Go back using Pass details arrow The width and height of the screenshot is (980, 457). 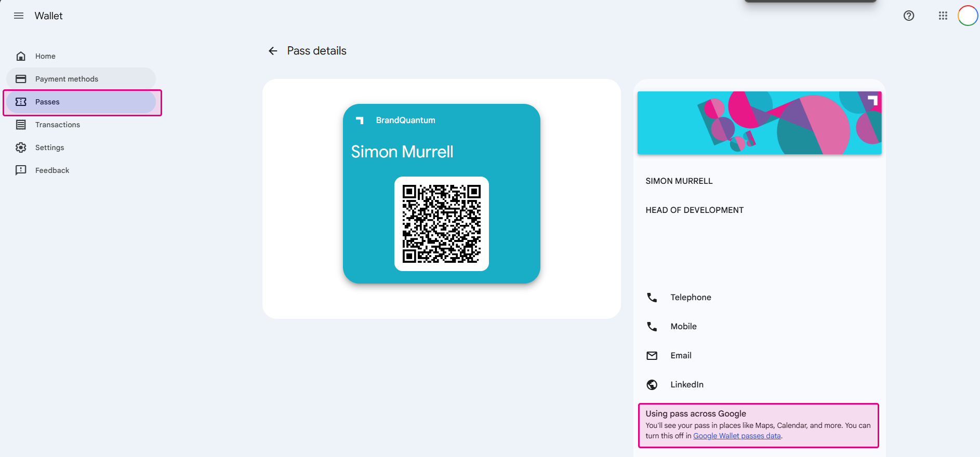coord(273,51)
